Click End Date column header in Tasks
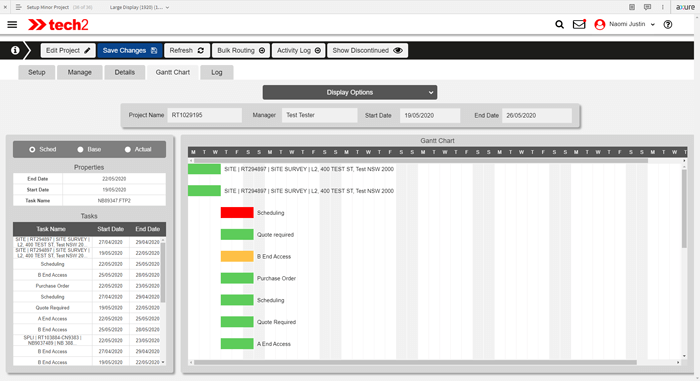700x381 pixels. click(147, 229)
